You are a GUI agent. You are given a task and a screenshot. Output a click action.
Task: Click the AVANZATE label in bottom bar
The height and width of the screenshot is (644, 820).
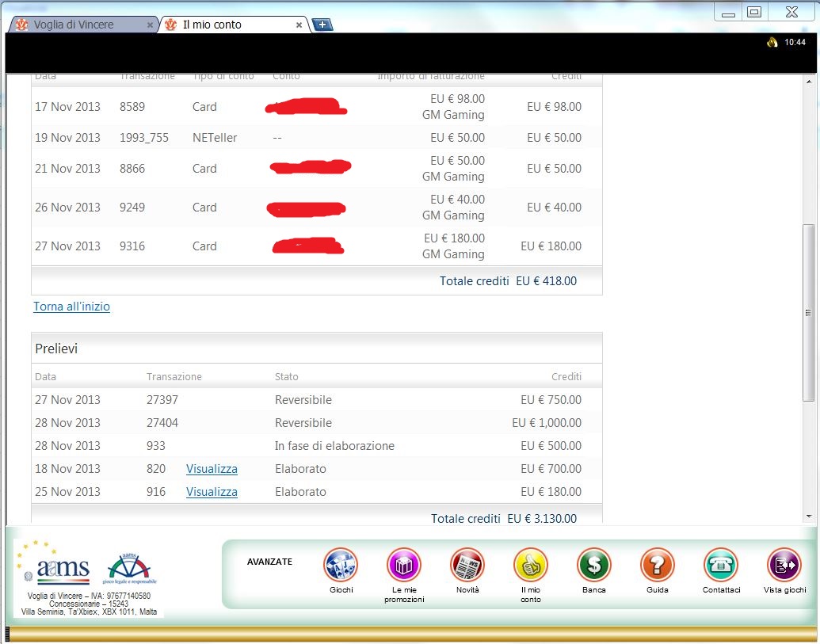pyautogui.click(x=269, y=562)
